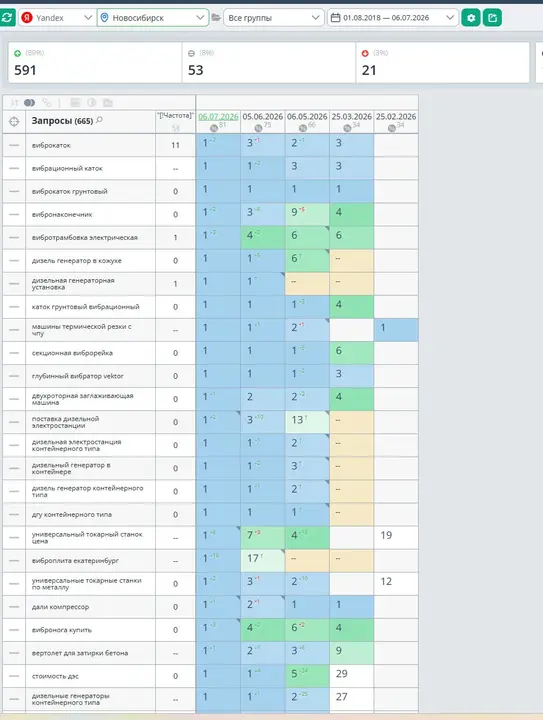Click position 27 in дизельные генераторы контейнерного типа row
Screen dimensions: 543x720
pos(341,697)
